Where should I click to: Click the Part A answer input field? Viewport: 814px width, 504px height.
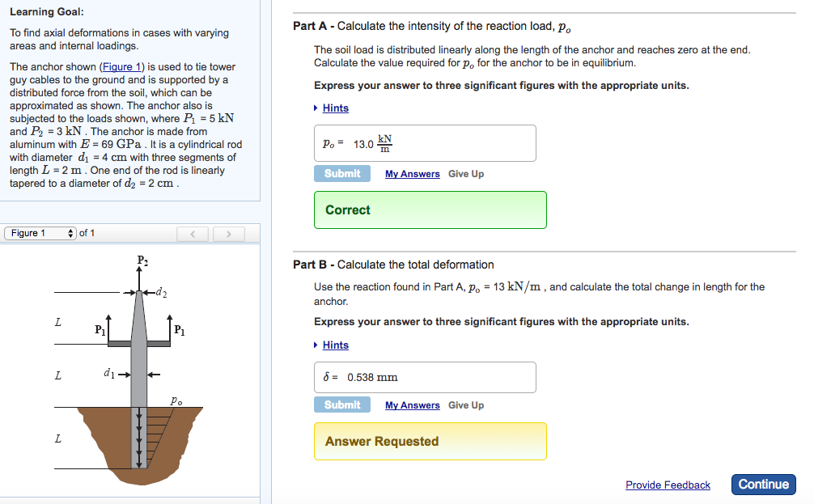[425, 142]
